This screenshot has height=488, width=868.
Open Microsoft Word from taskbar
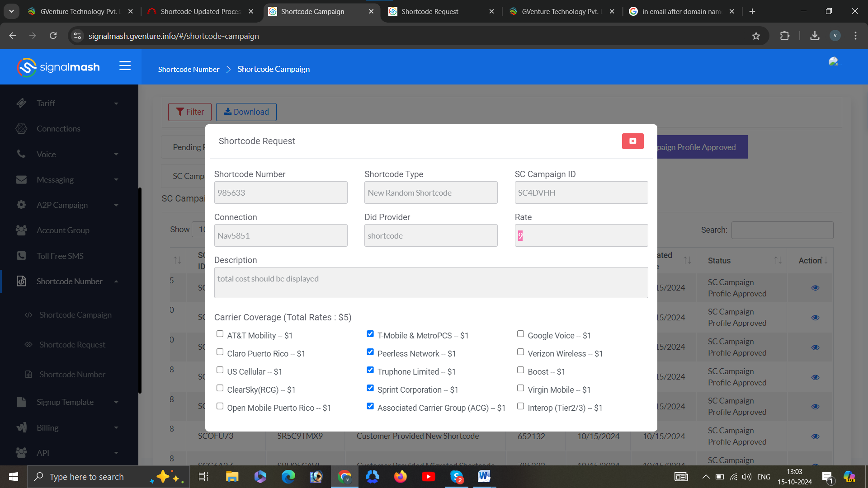tap(484, 476)
